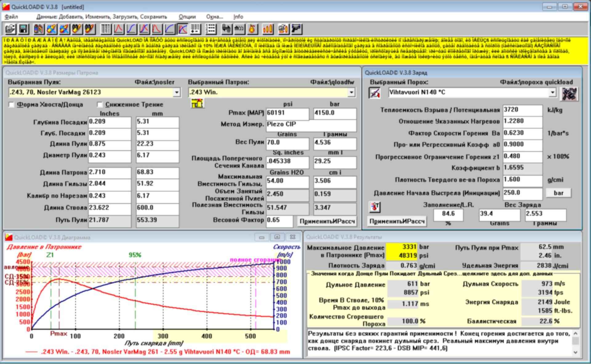This screenshot has width=591, height=364.
Task: Click the bar unit button by initiation pressure
Action: coord(558,193)
